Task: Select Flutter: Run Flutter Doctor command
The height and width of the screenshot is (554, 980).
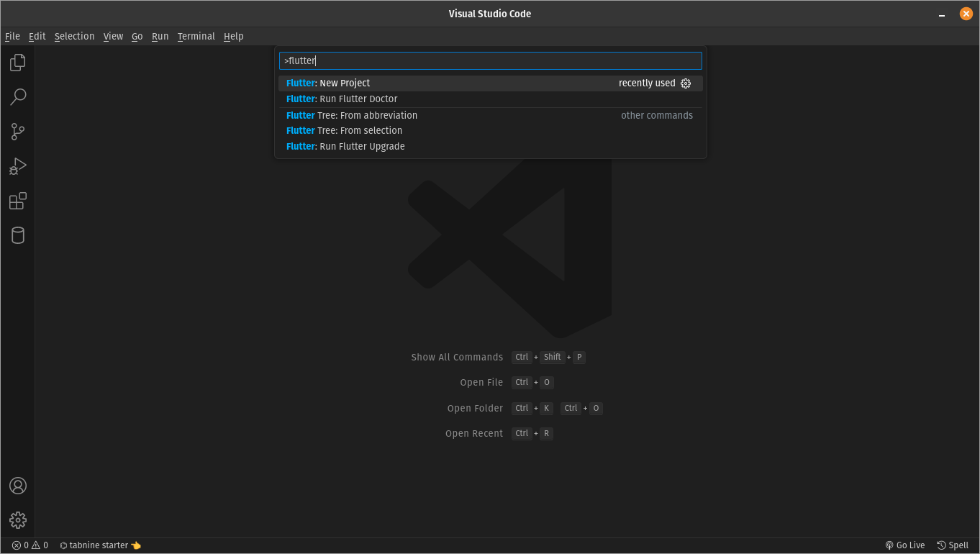Action: [491, 99]
